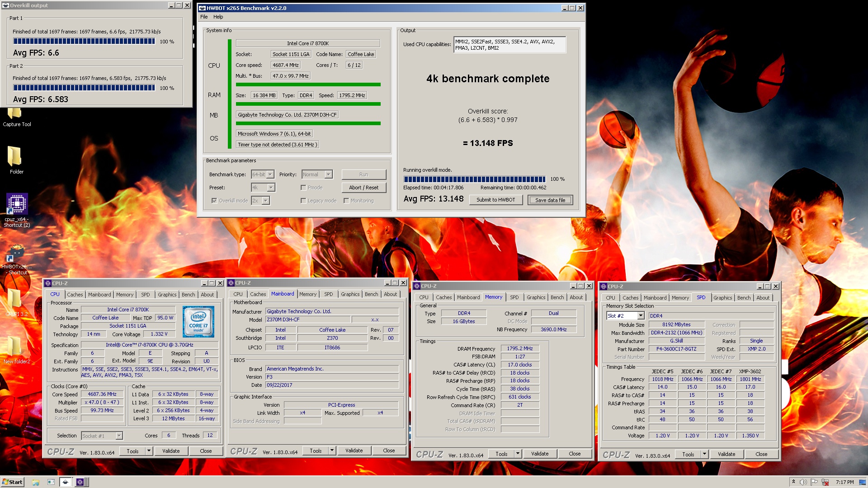
Task: Open the Help menu in HWBOT x265
Action: (218, 17)
